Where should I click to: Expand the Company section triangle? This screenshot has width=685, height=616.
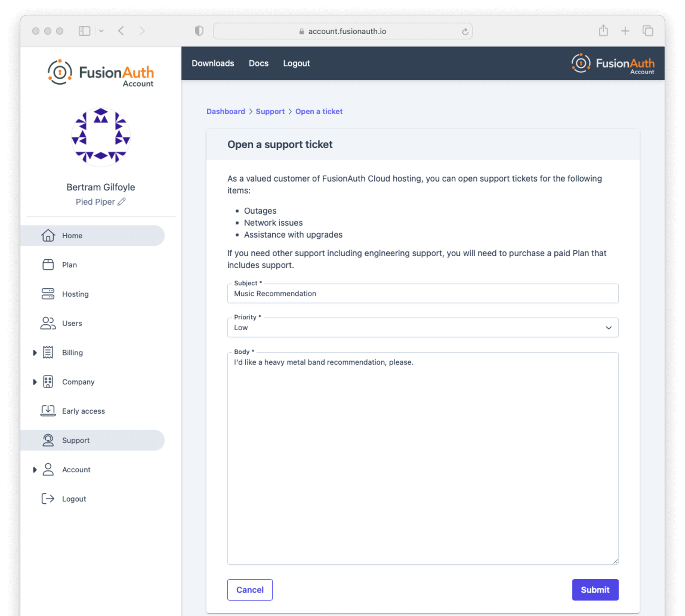(35, 382)
